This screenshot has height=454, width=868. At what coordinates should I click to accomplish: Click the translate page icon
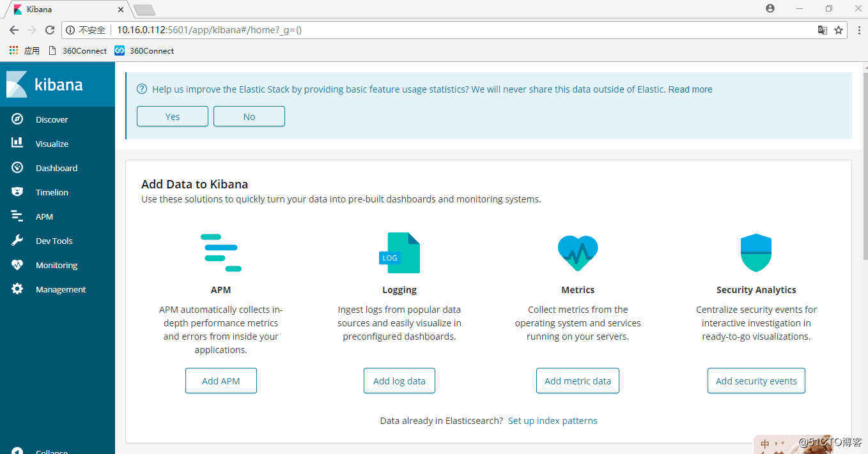pyautogui.click(x=823, y=30)
